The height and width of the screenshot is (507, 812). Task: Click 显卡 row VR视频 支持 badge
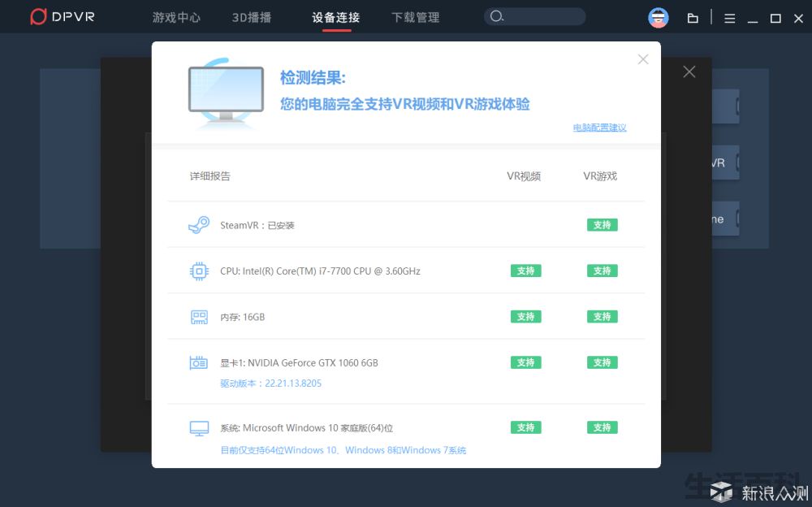click(525, 362)
